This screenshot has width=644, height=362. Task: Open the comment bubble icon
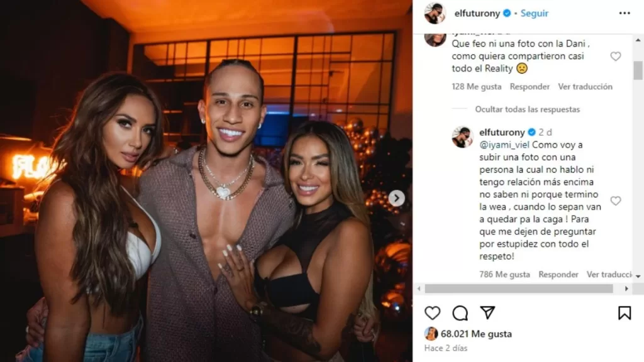[460, 313]
